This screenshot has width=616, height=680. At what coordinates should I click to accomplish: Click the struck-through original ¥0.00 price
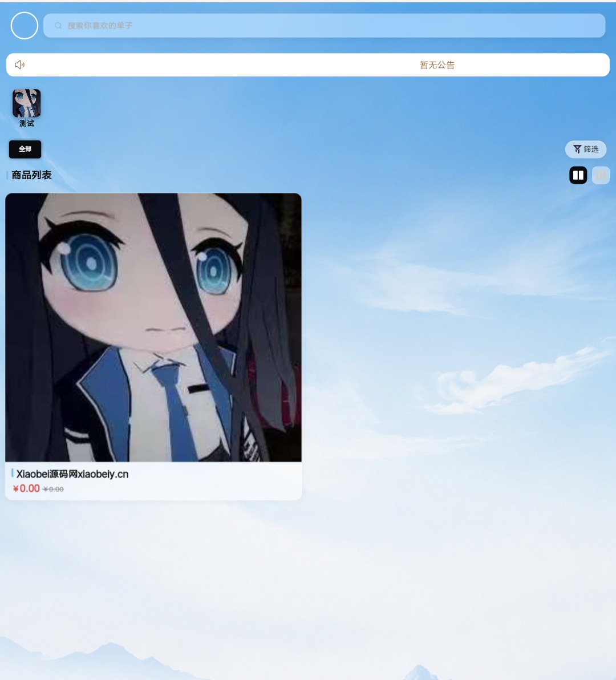53,489
